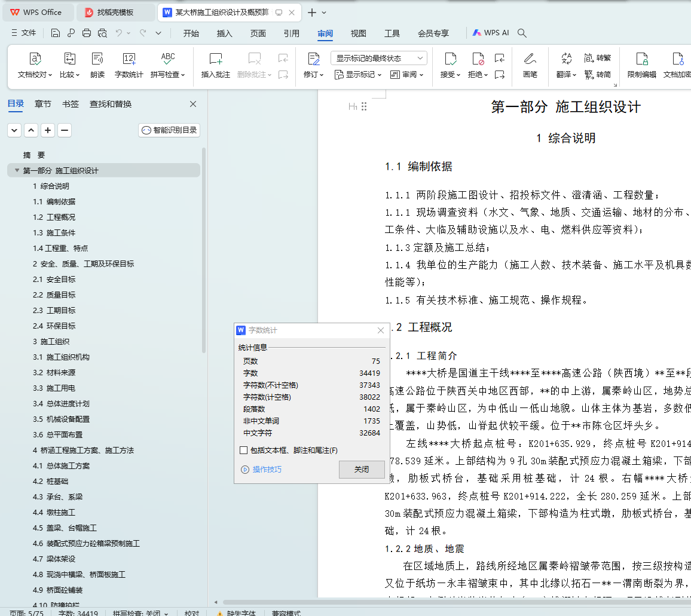The image size is (691, 616).
Task: Close the navigation pane with X
Action: (193, 104)
